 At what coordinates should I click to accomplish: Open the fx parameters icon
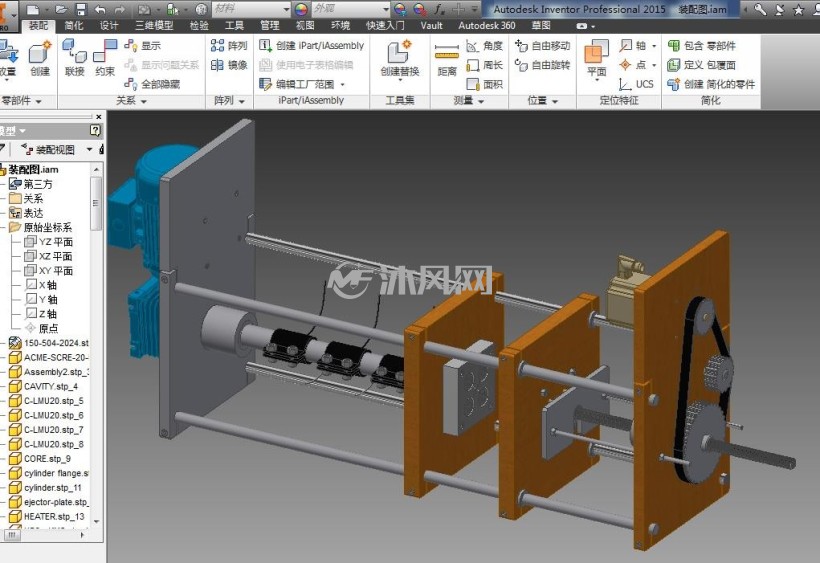point(439,9)
